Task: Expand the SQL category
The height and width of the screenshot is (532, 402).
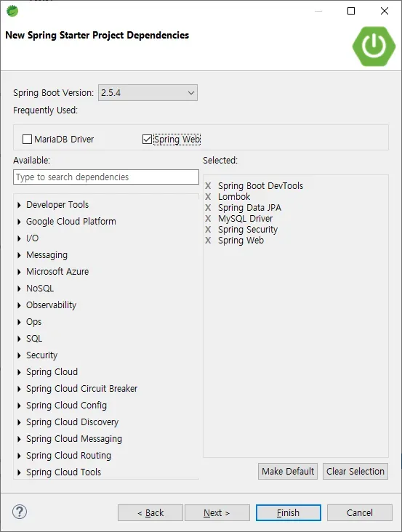Action: pos(19,339)
